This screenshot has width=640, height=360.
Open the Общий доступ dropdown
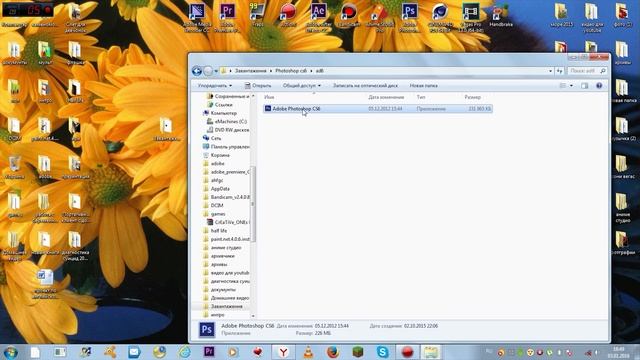tap(302, 86)
